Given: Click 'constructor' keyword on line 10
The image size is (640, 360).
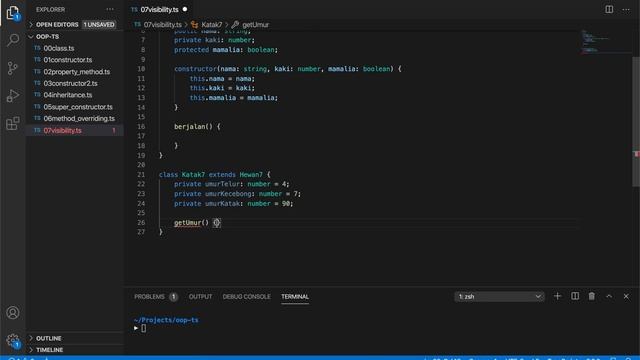Looking at the screenshot, I should (195, 69).
